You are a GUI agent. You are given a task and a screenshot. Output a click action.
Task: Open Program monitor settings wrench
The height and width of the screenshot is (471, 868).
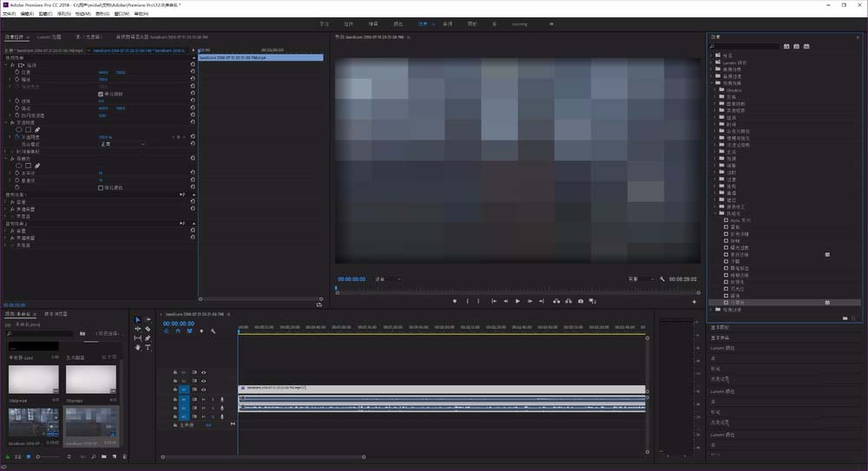click(662, 279)
